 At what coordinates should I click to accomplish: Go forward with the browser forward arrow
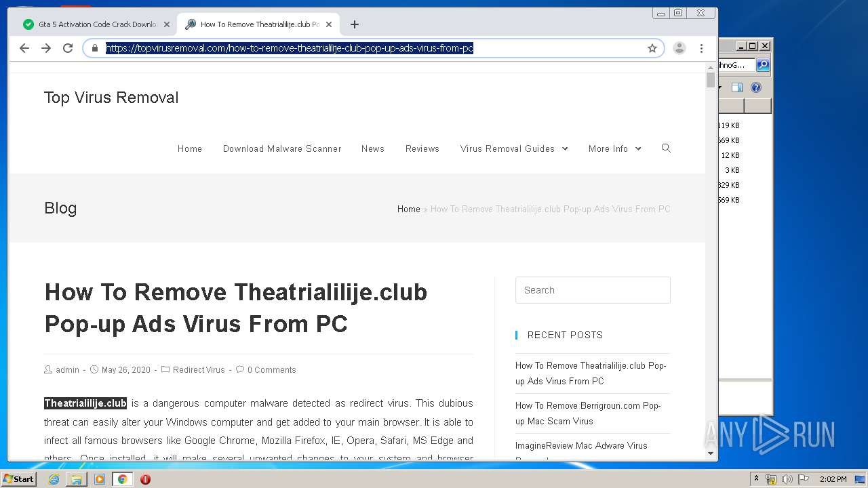(x=46, y=48)
